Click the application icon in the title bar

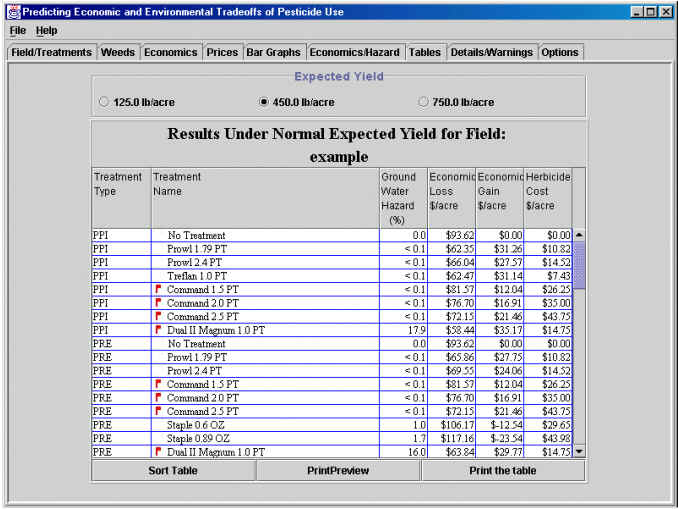(x=13, y=11)
